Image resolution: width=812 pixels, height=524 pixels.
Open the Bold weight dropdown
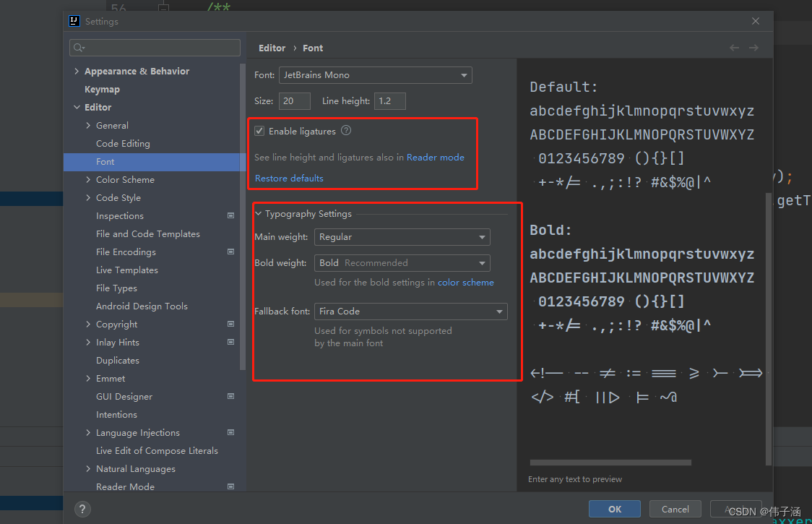click(x=402, y=263)
